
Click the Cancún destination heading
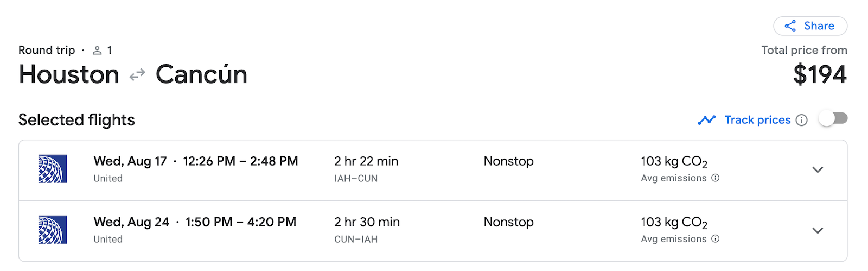coord(201,74)
